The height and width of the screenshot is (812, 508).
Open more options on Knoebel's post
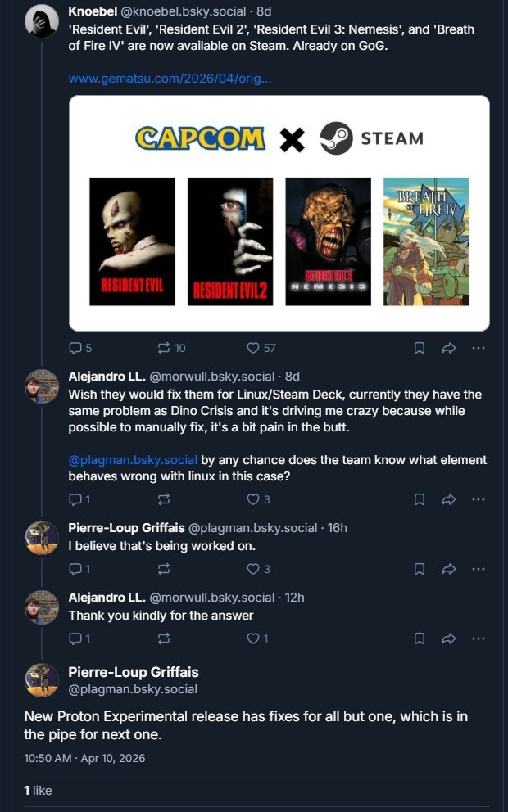click(479, 348)
